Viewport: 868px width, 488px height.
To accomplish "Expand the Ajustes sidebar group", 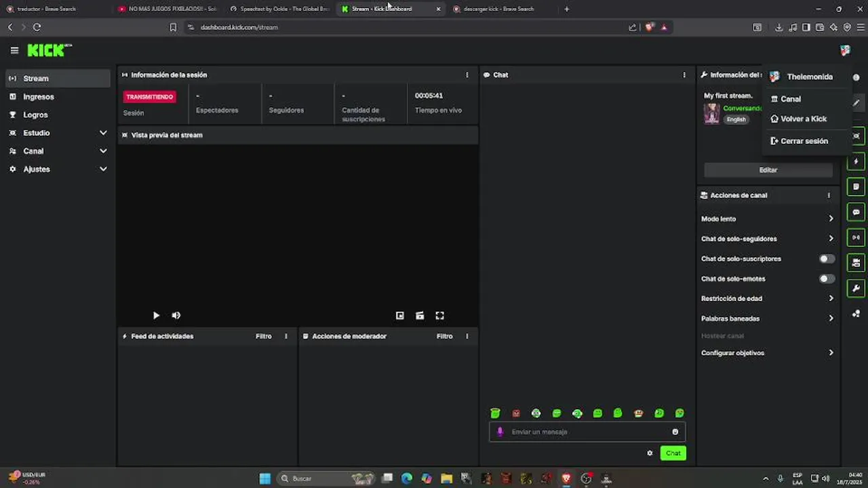I will (58, 169).
